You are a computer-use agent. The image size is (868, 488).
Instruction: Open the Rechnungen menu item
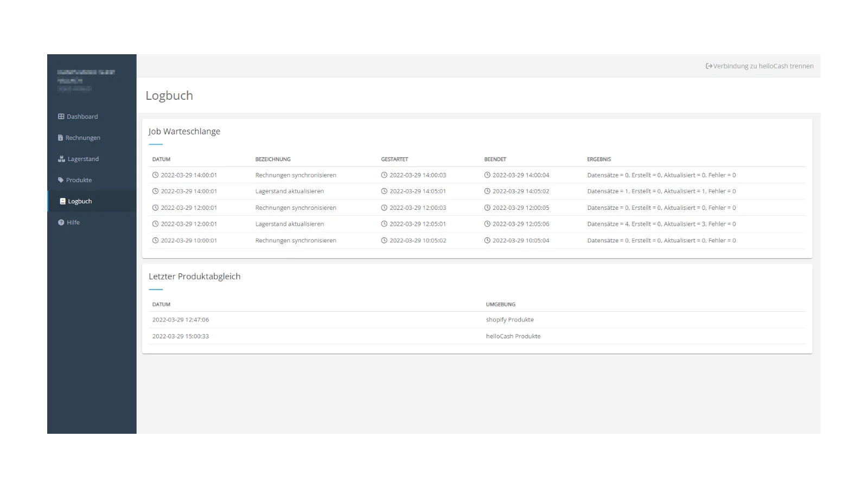pyautogui.click(x=82, y=138)
